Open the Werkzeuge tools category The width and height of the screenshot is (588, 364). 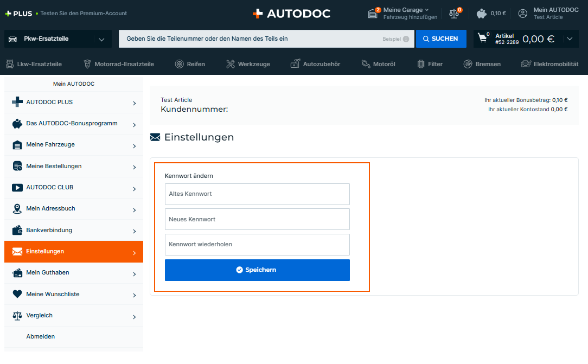click(x=247, y=64)
